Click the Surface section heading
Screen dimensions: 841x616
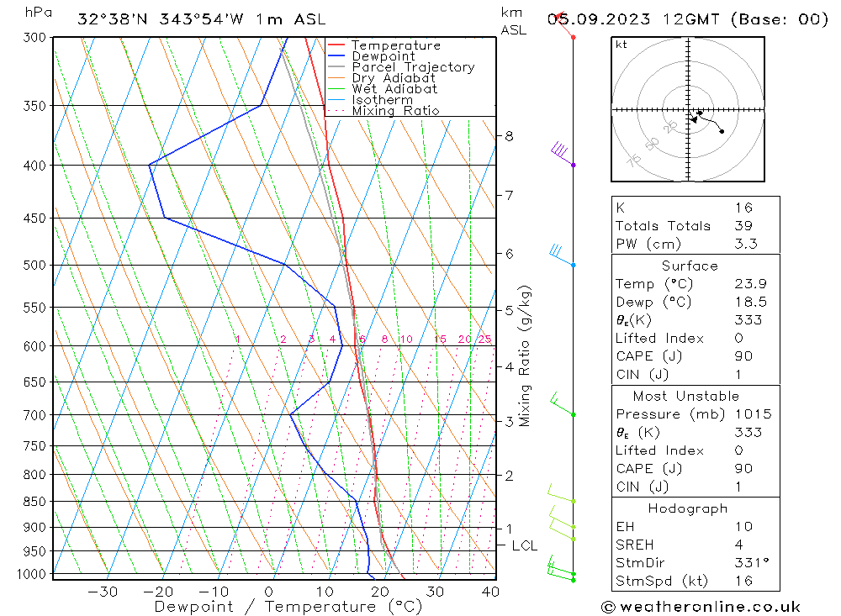tap(690, 266)
